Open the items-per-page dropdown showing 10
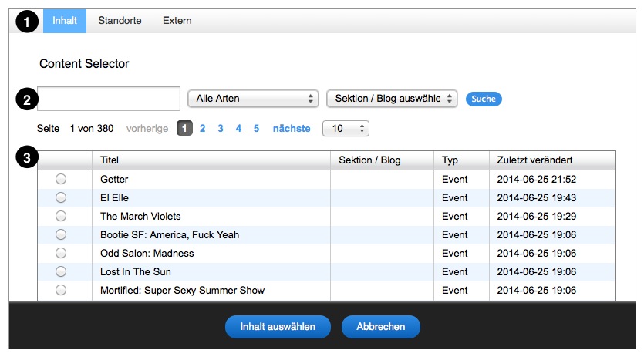 [346, 129]
